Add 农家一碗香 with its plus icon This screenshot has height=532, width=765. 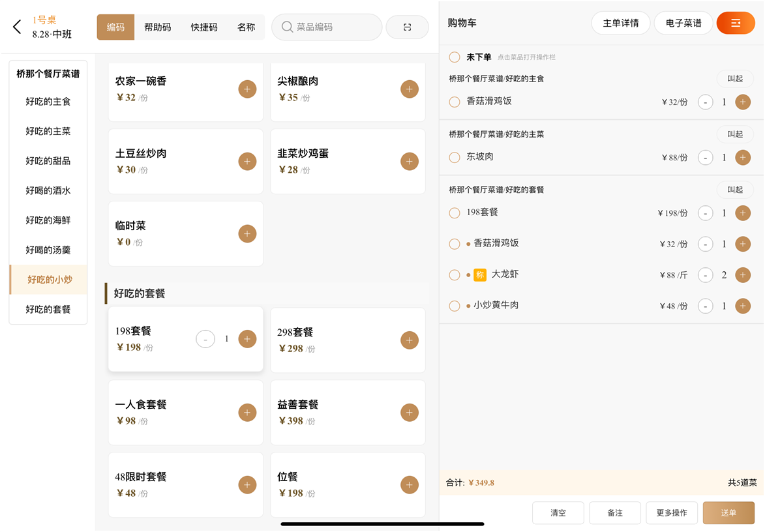(247, 89)
